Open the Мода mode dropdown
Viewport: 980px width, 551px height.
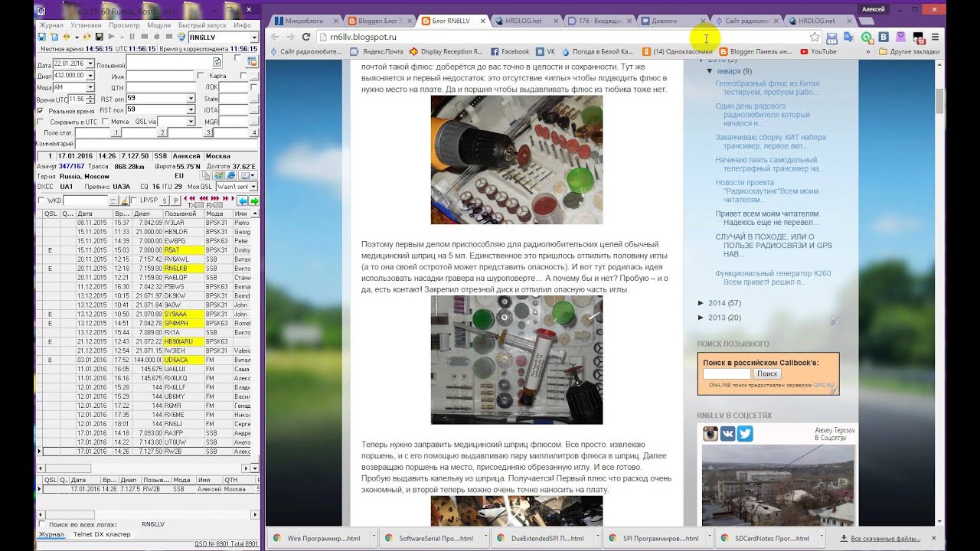point(90,88)
